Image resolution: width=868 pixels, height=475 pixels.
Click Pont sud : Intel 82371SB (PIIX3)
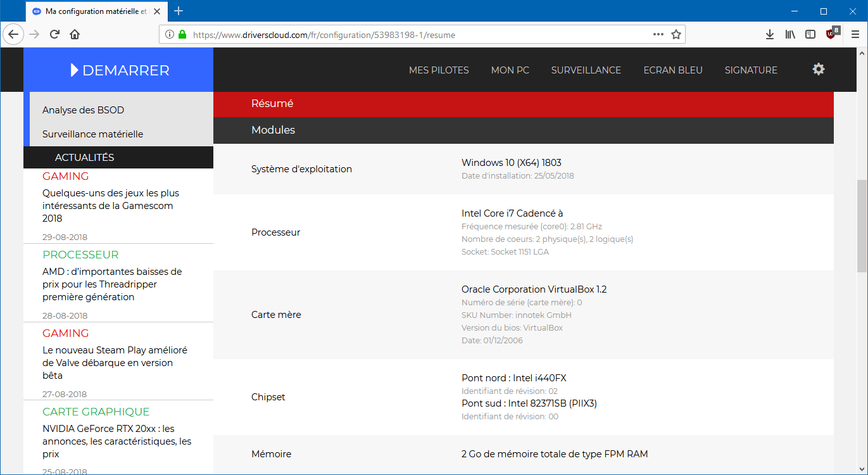pyautogui.click(x=529, y=403)
